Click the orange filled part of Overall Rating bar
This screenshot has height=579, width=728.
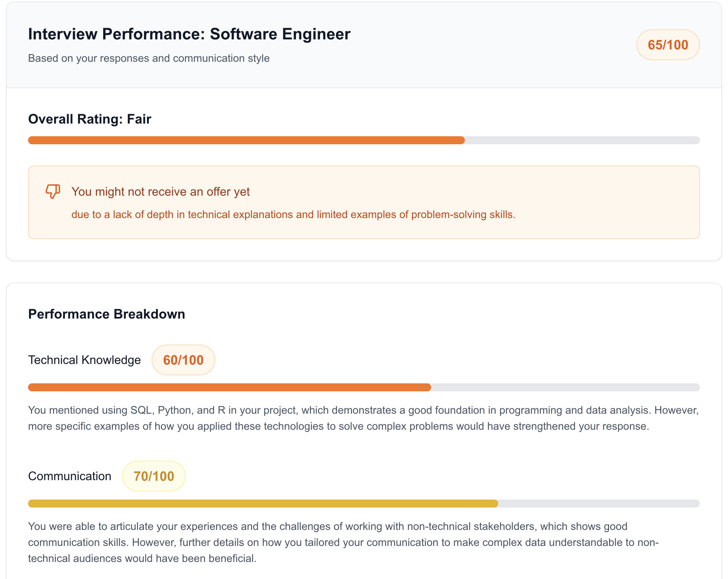[x=246, y=140]
